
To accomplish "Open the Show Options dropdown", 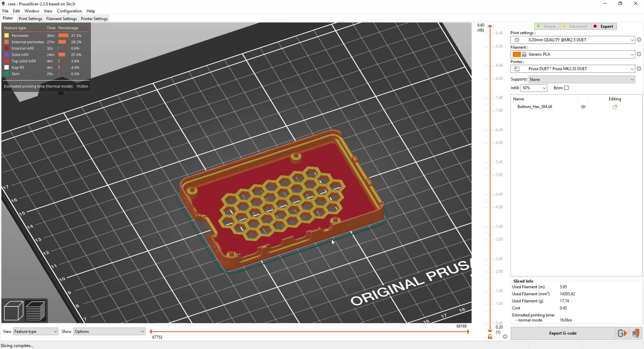I will coord(108,331).
